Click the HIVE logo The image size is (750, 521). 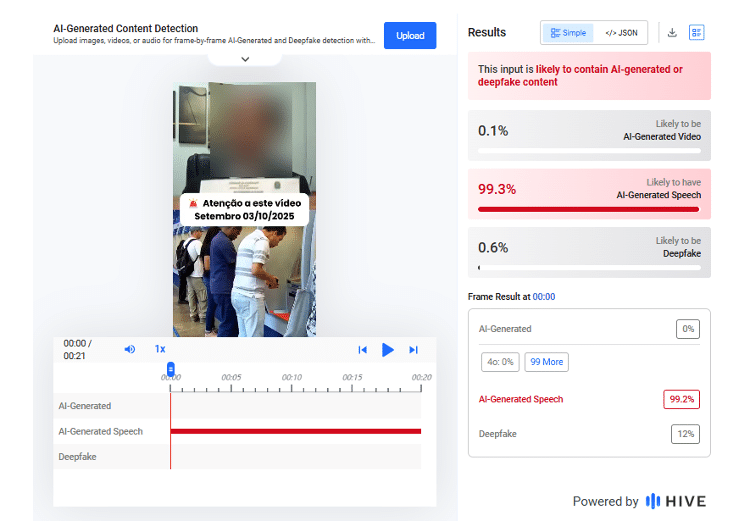[676, 501]
